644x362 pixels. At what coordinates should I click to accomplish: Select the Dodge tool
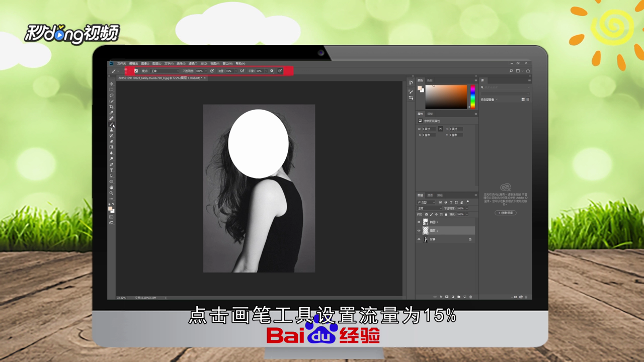click(x=111, y=159)
